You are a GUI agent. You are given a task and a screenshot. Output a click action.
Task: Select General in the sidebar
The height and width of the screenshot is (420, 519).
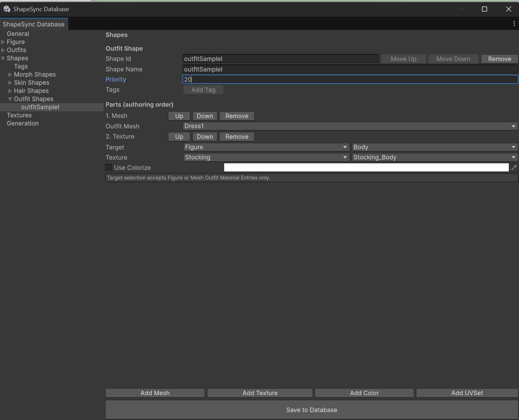tap(18, 34)
